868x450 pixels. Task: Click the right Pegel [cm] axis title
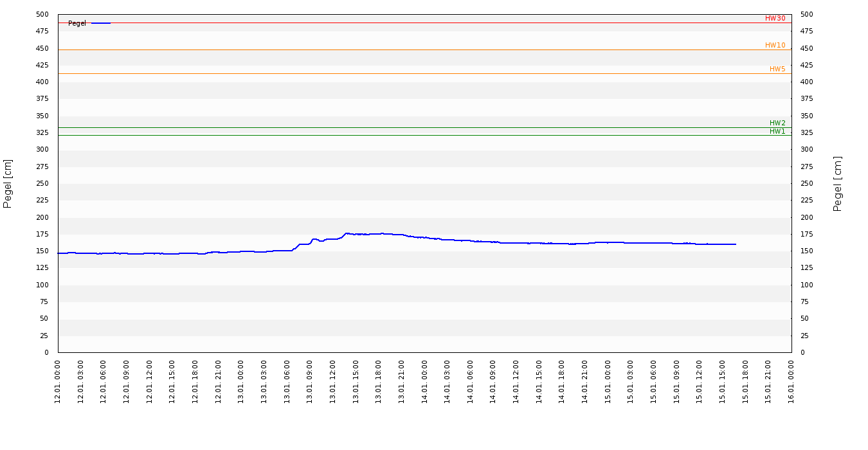(837, 183)
